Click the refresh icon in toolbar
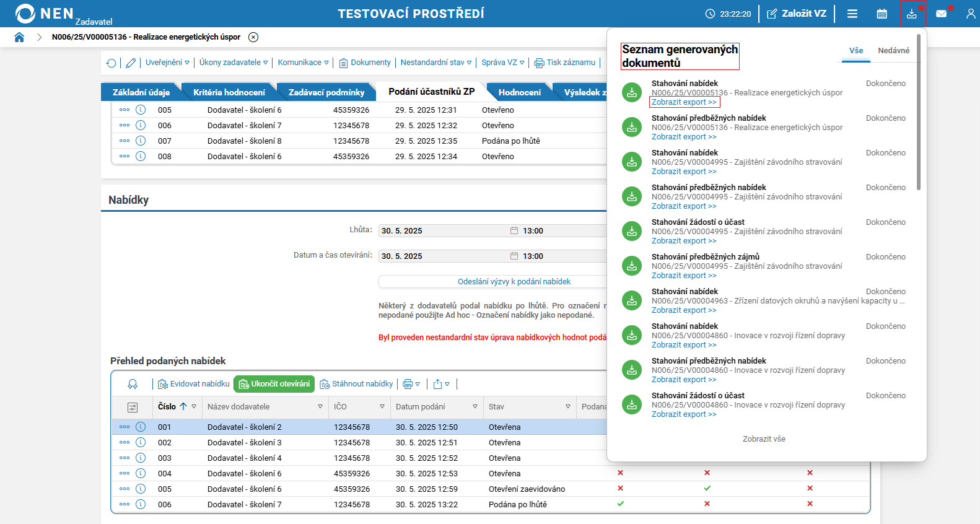The image size is (980, 524). coord(112,63)
